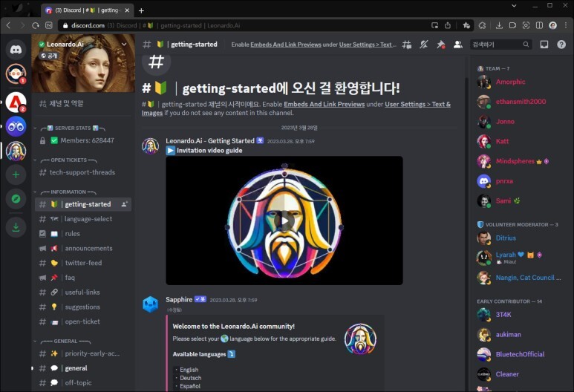Open member 3T4K profile
Screen dimensions: 574x392
518,315
